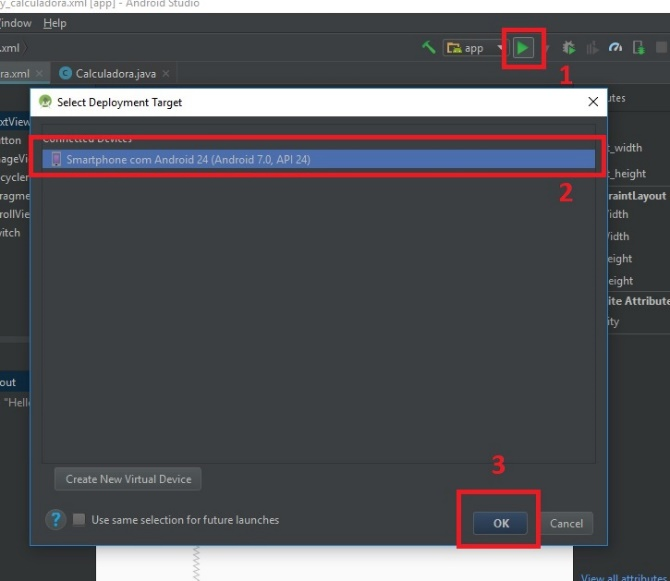Click Create New Virtual Device button
Screen dimensions: 670x581
(128, 479)
